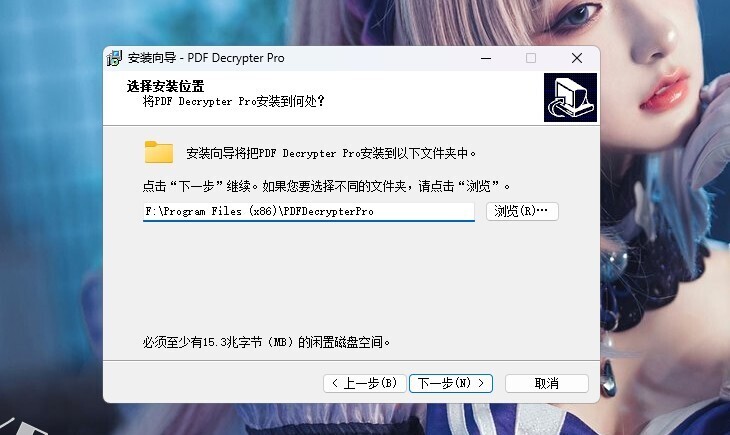Click the greyed-out maximize button
The height and width of the screenshot is (435, 730).
(x=531, y=58)
